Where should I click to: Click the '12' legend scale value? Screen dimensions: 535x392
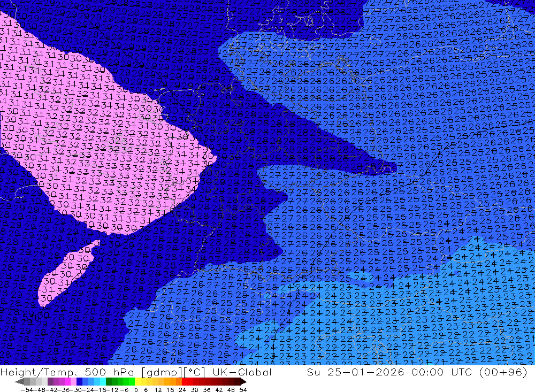(x=158, y=390)
